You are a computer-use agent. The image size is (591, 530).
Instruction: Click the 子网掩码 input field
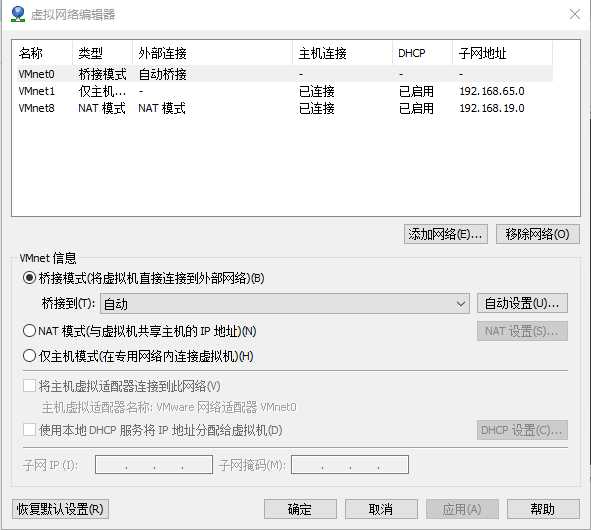pos(350,464)
